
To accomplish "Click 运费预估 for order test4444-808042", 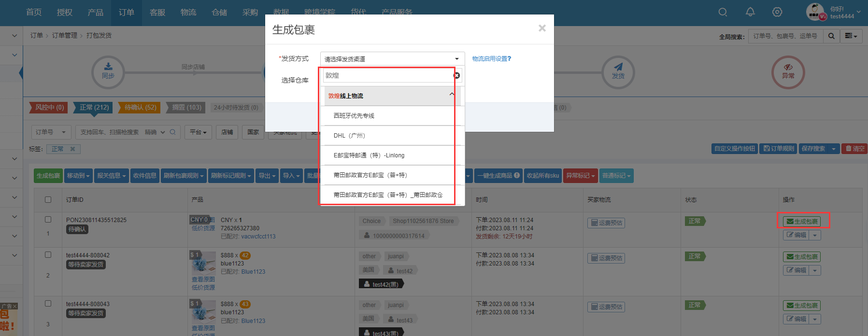I will point(606,258).
